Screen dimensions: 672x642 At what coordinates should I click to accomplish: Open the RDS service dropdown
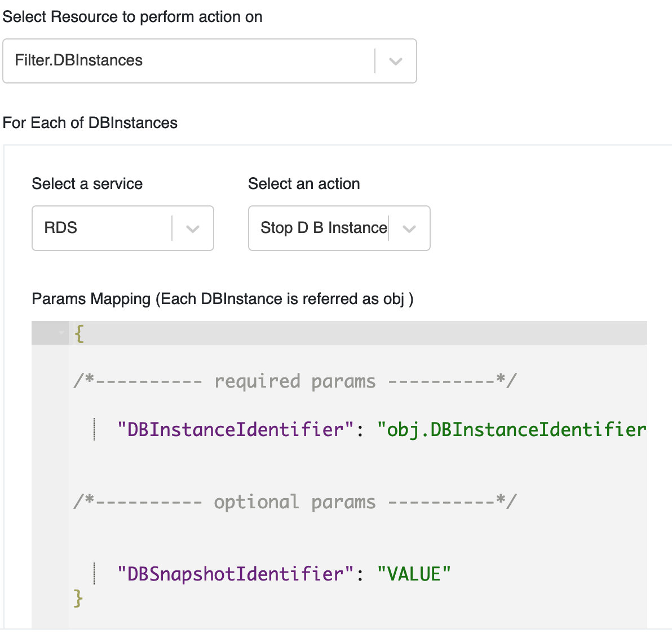(122, 228)
